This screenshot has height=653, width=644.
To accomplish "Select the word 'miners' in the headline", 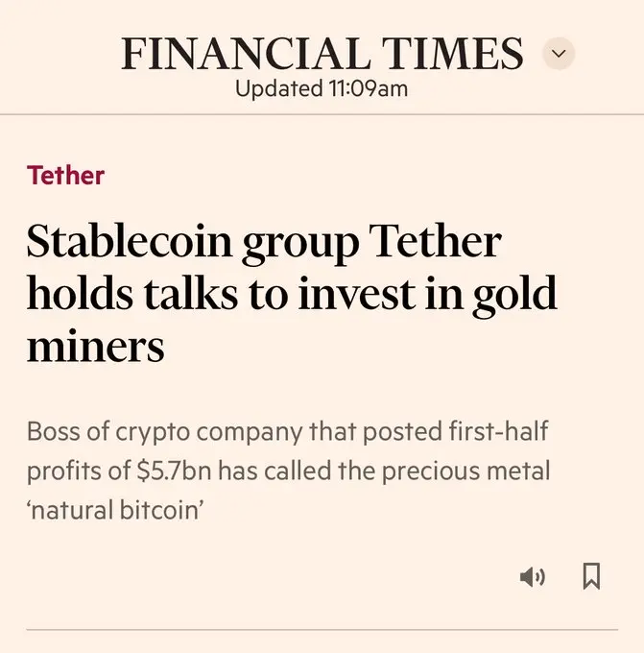I will (95, 346).
